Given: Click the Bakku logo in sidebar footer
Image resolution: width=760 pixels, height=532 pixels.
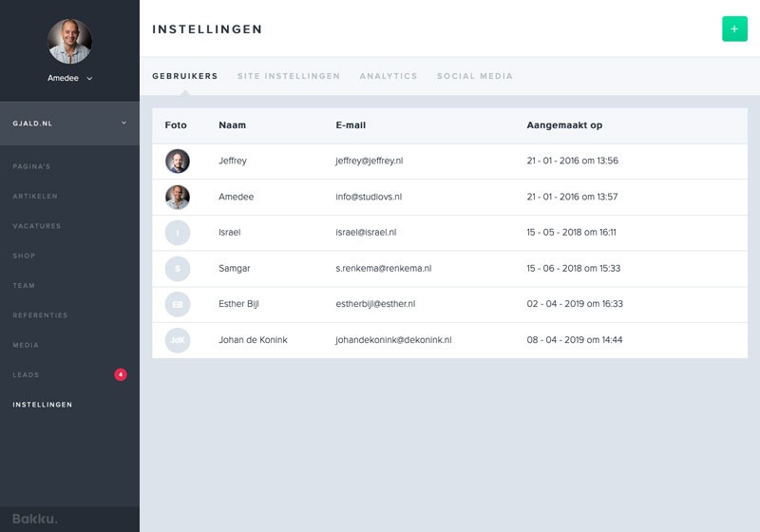Looking at the screenshot, I should (x=35, y=519).
